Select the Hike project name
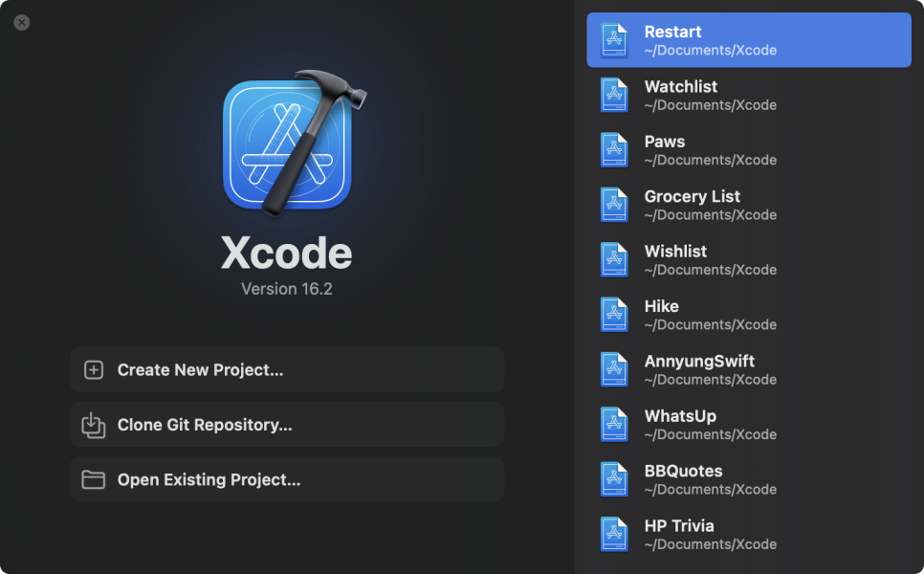Image resolution: width=924 pixels, height=574 pixels. point(661,306)
